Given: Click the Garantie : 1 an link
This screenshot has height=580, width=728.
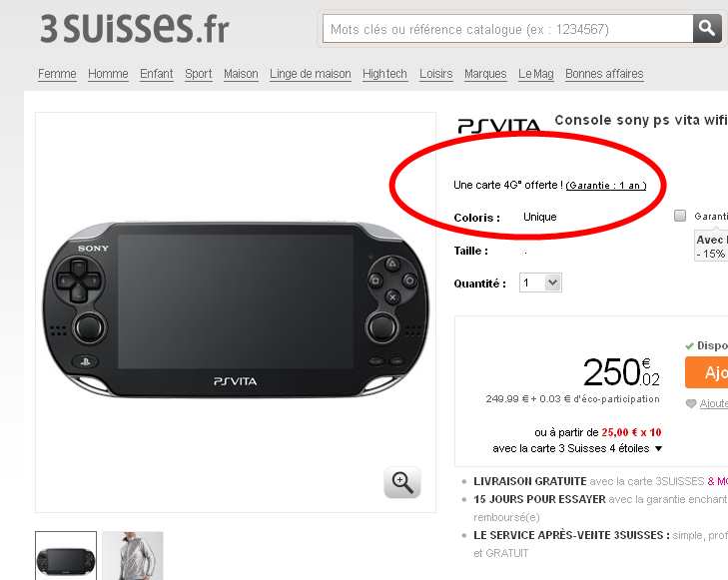Looking at the screenshot, I should point(606,186).
